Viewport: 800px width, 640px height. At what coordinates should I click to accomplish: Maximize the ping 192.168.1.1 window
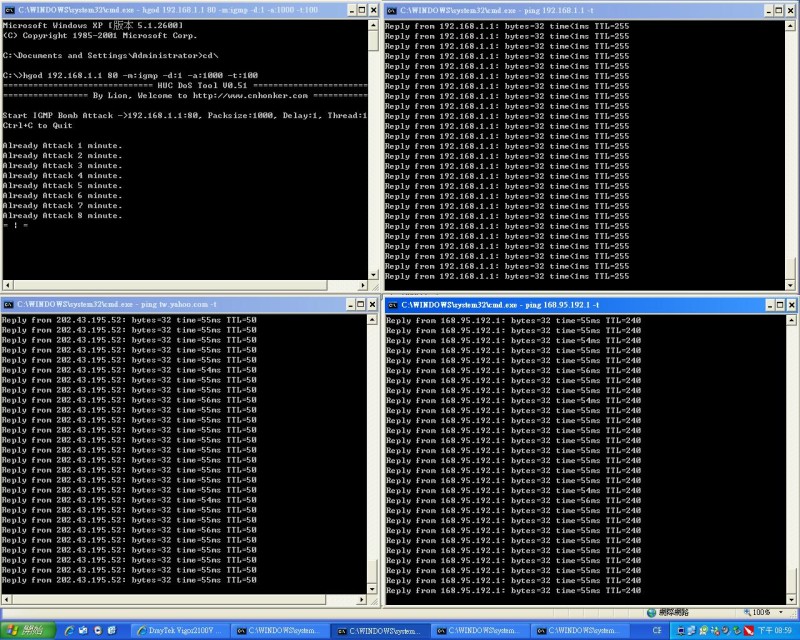tap(779, 10)
